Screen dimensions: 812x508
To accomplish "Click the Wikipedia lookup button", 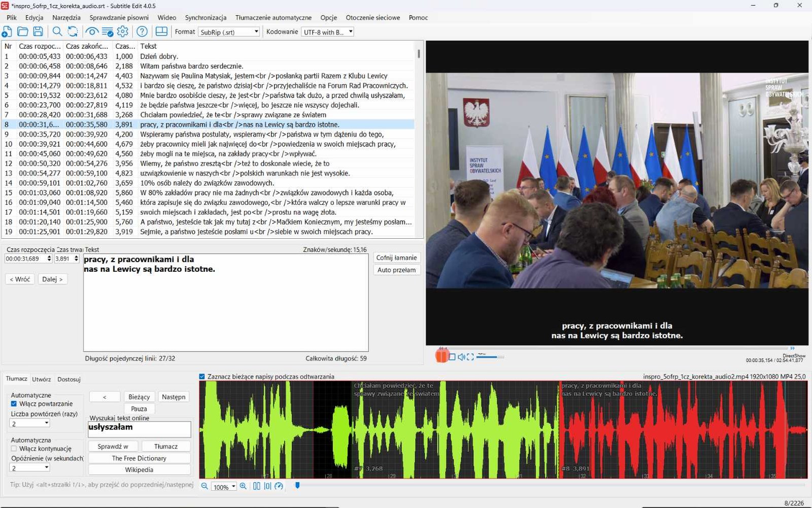I will click(139, 469).
